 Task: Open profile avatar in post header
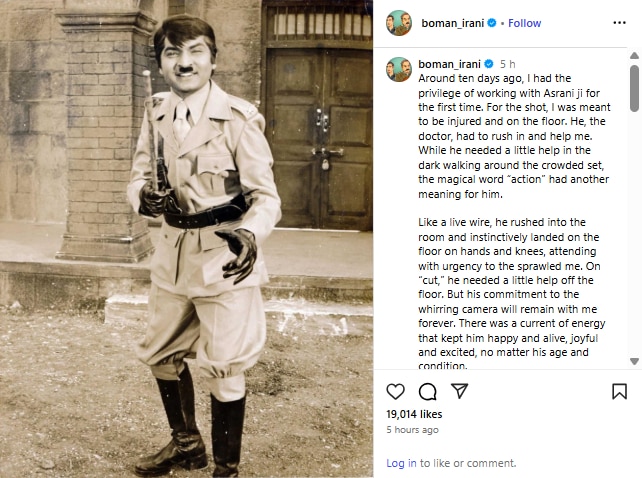(399, 23)
